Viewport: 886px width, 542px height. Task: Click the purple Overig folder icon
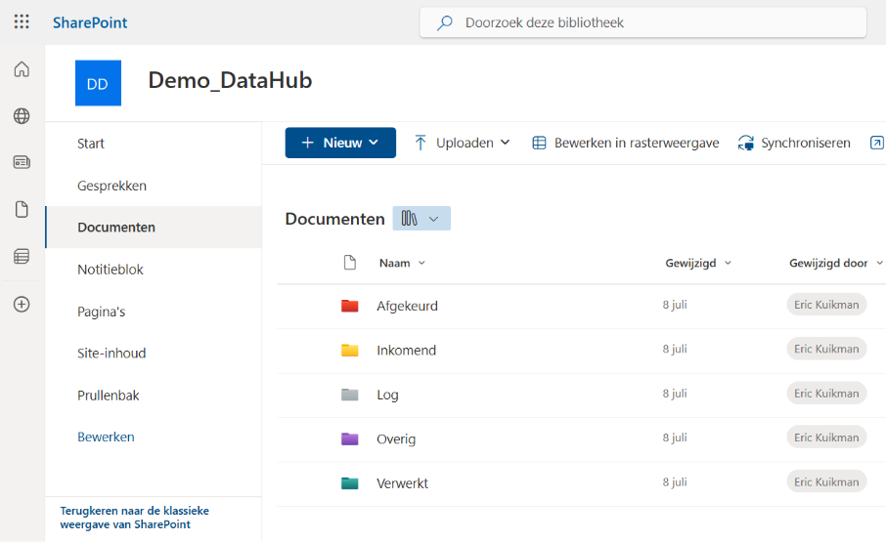click(350, 439)
